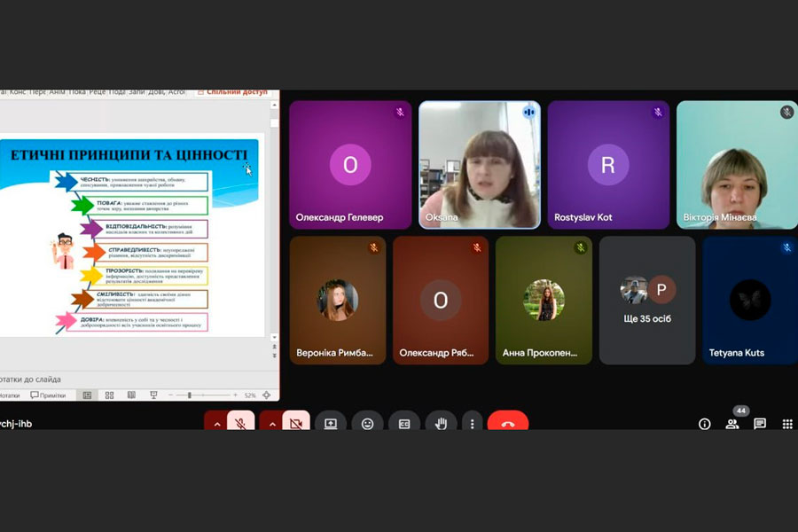Select the Ще 35 осіб tile

646,301
